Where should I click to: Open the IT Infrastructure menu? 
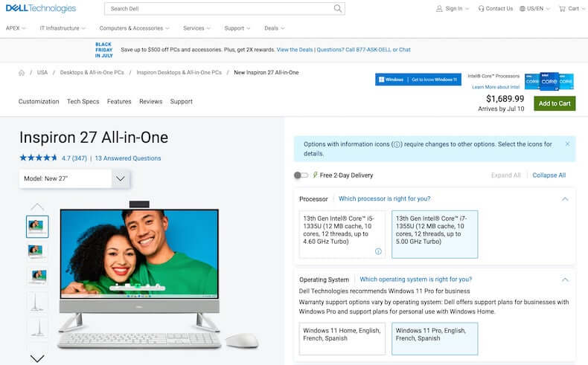click(63, 28)
